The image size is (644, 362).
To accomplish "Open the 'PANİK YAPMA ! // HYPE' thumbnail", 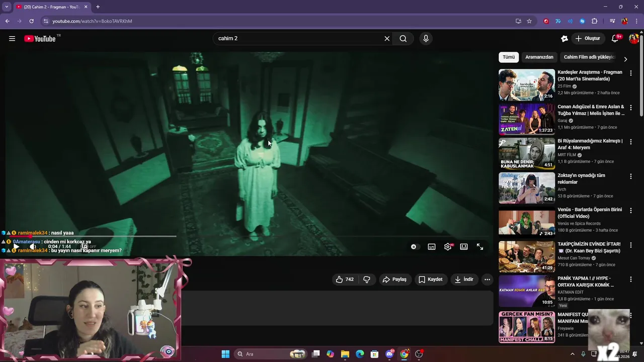I will (527, 291).
